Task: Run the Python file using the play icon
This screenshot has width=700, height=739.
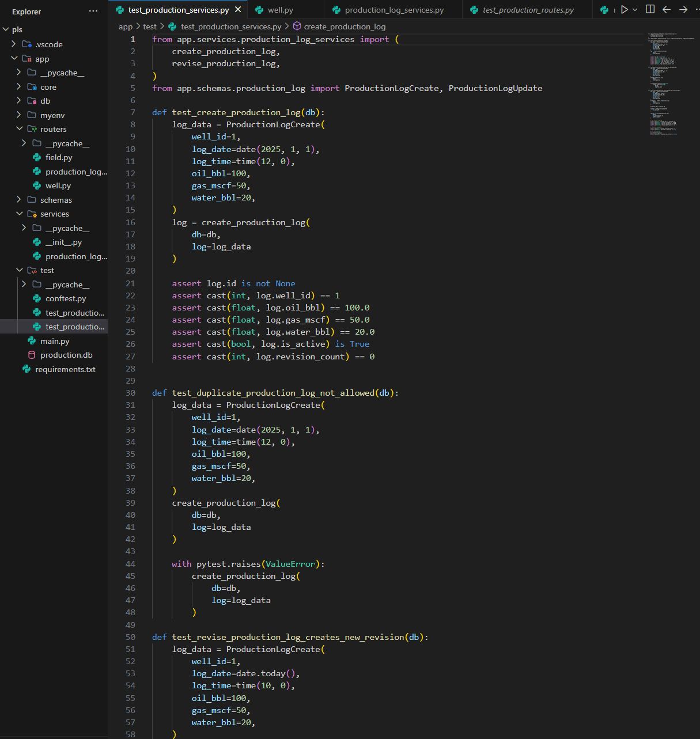Action: (625, 9)
